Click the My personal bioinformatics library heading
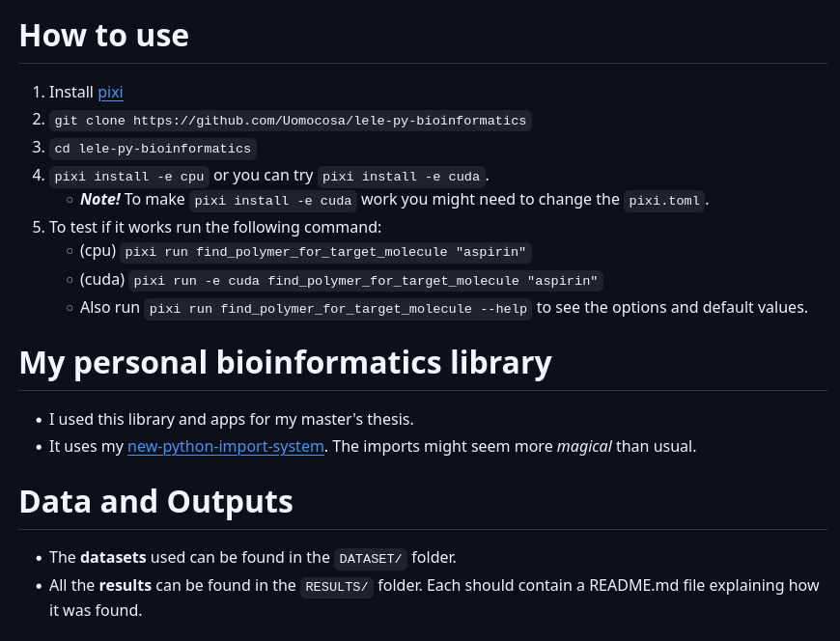 coord(285,363)
